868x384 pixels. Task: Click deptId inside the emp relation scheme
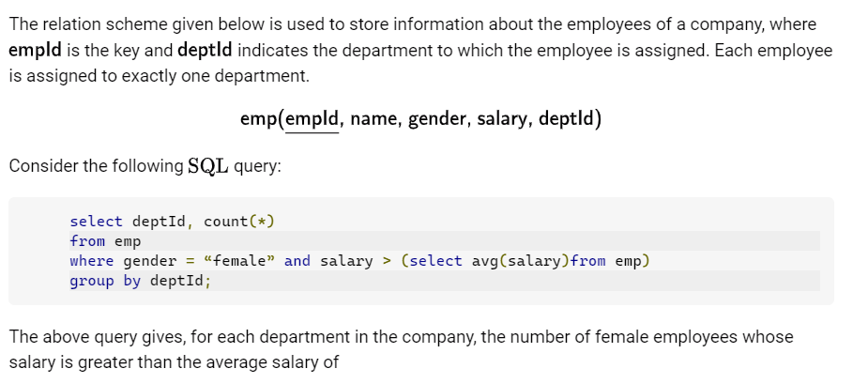click(567, 118)
